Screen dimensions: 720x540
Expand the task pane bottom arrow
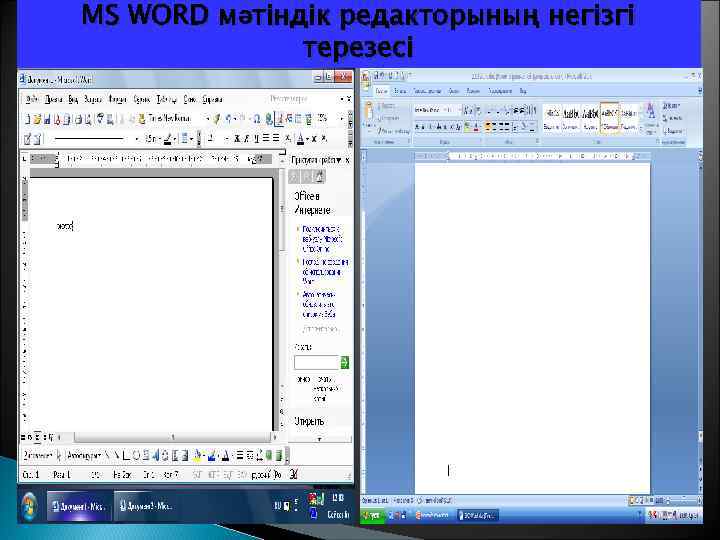320,439
